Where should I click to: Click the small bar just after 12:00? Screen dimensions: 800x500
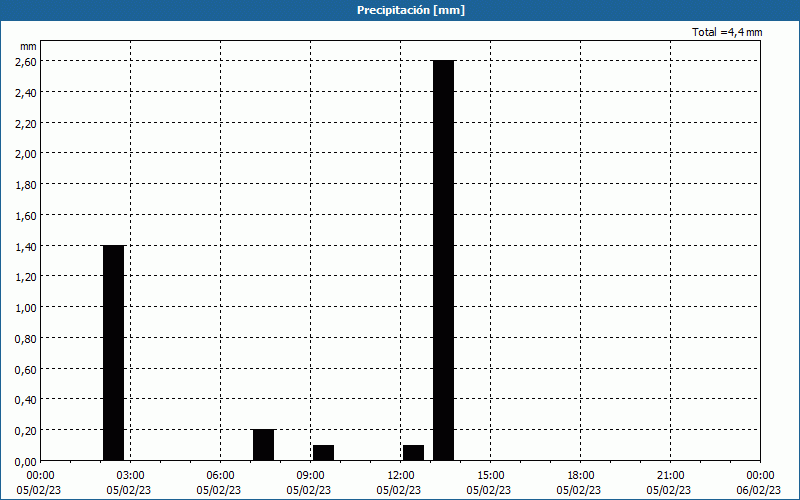pyautogui.click(x=413, y=453)
